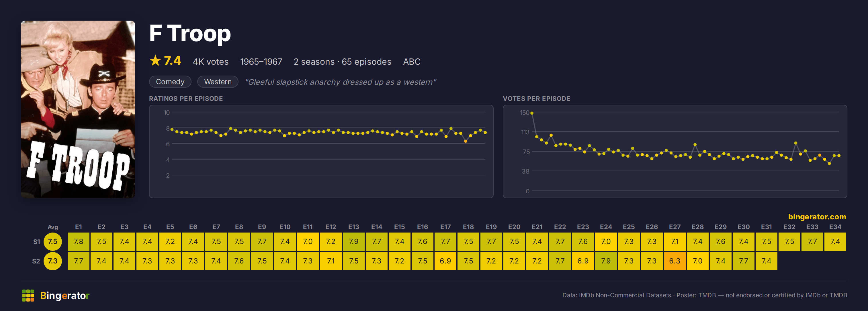Select the E1 column header
The width and height of the screenshot is (868, 311).
(x=79, y=227)
